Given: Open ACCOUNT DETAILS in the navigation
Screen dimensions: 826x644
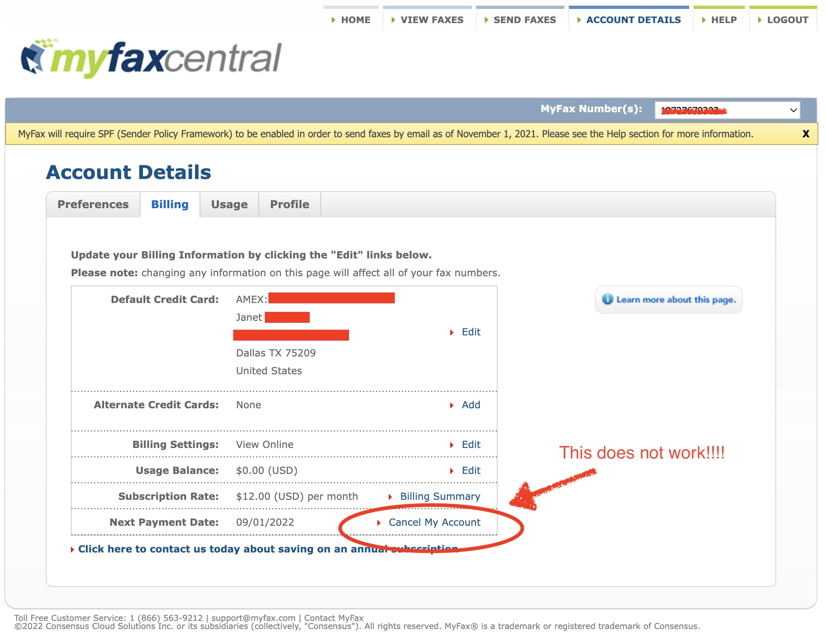Looking at the screenshot, I should (x=634, y=19).
